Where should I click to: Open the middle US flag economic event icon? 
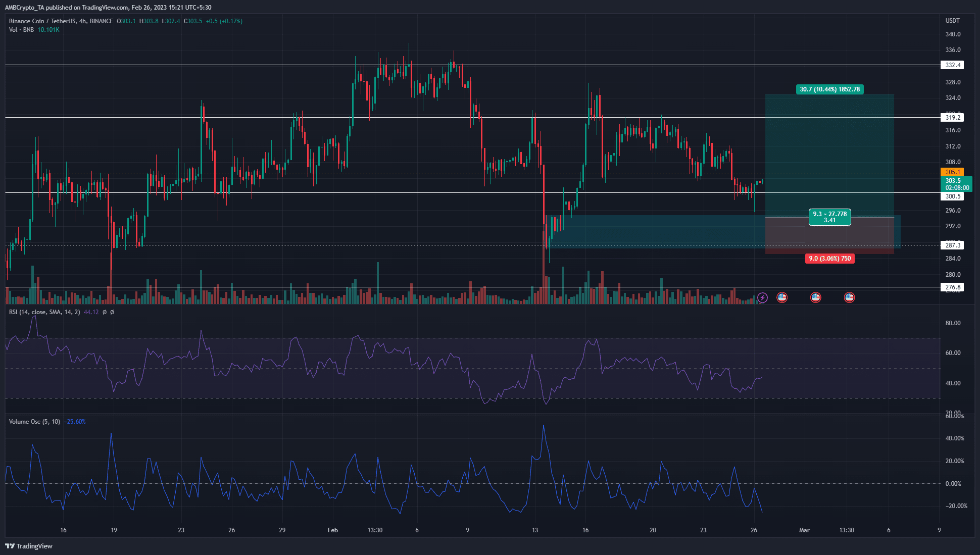point(816,297)
